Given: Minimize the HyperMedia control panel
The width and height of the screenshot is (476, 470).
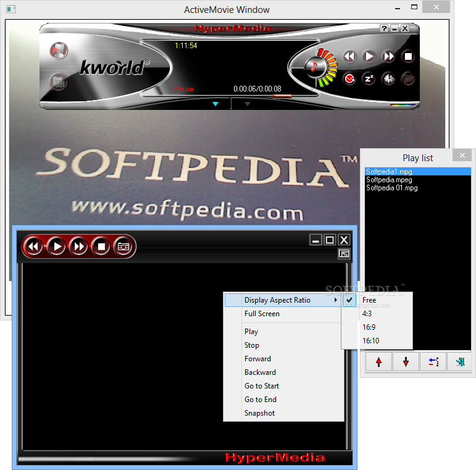Looking at the screenshot, I should (x=395, y=28).
